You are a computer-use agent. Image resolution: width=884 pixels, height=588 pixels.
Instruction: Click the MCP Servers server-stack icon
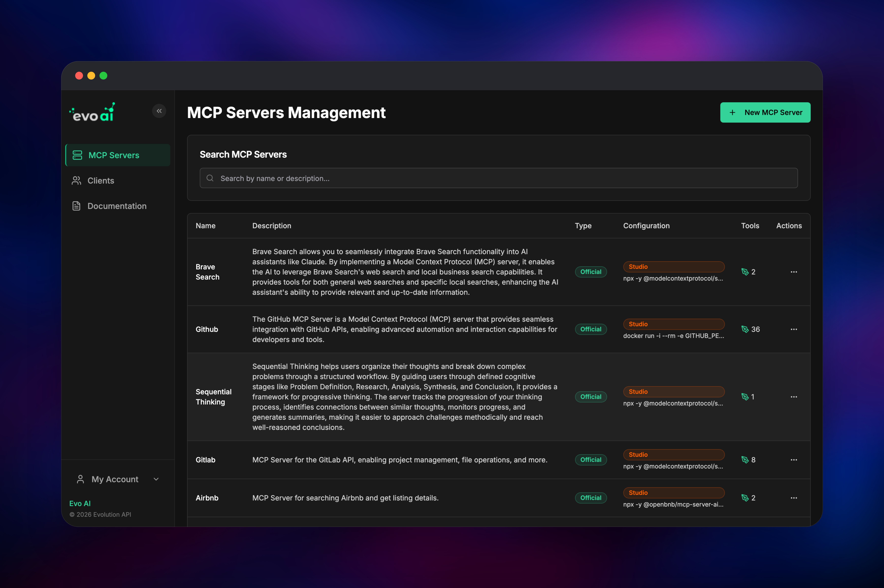coord(77,155)
